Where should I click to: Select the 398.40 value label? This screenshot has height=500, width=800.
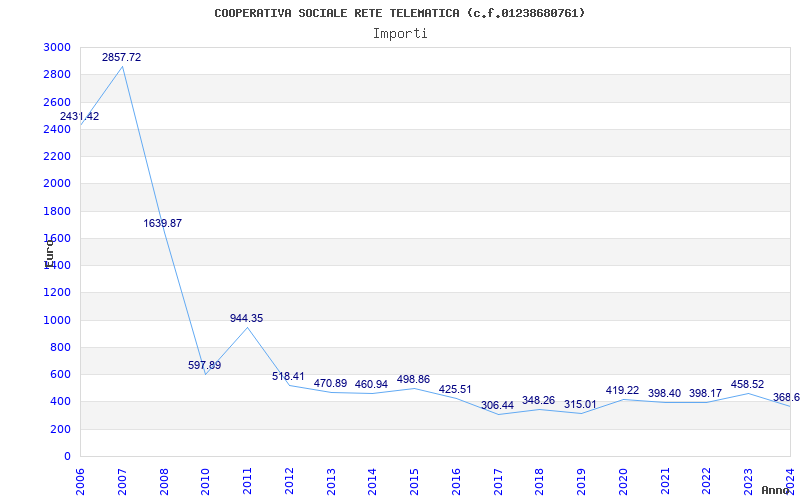[664, 393]
